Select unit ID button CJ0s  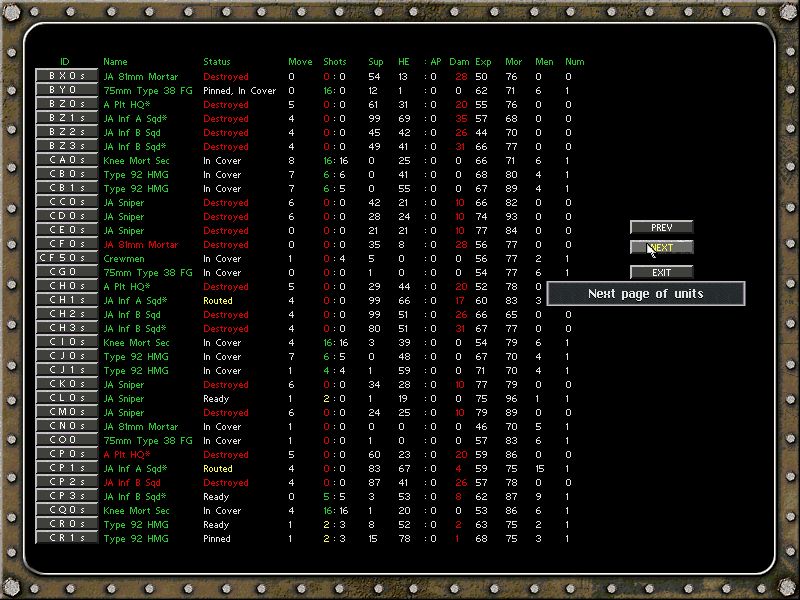click(66, 356)
